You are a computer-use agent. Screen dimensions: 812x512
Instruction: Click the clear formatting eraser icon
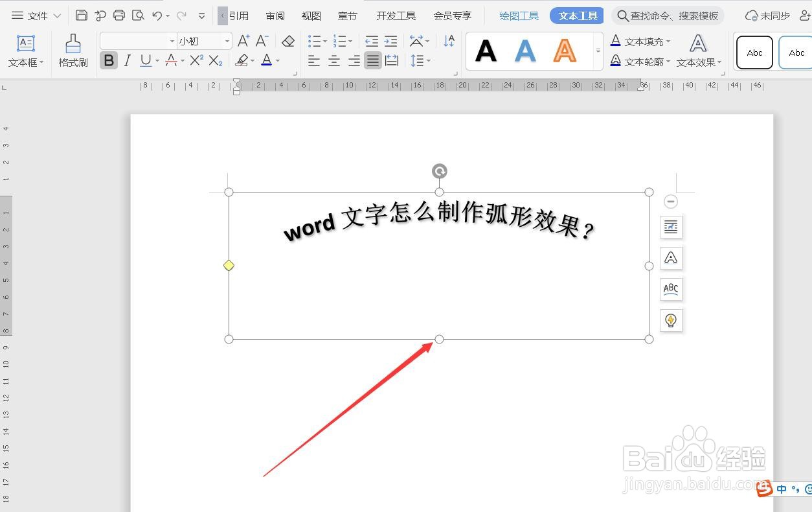pyautogui.click(x=288, y=40)
